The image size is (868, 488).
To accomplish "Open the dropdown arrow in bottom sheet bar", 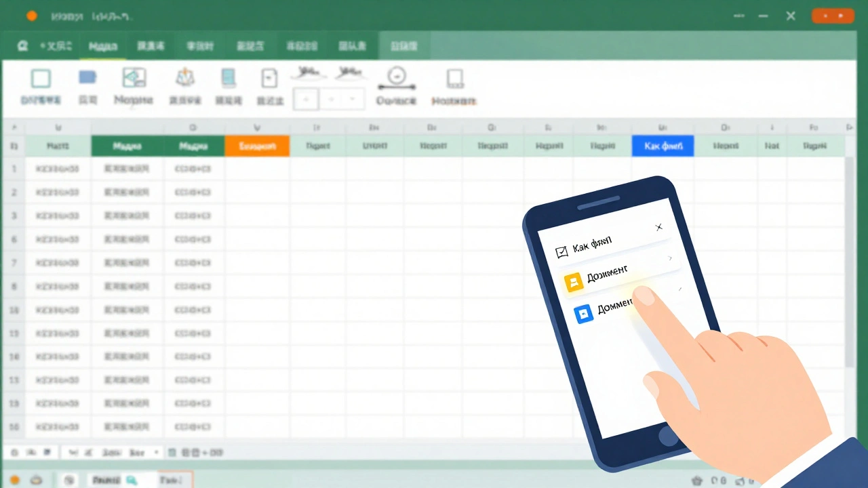I will pos(157,452).
